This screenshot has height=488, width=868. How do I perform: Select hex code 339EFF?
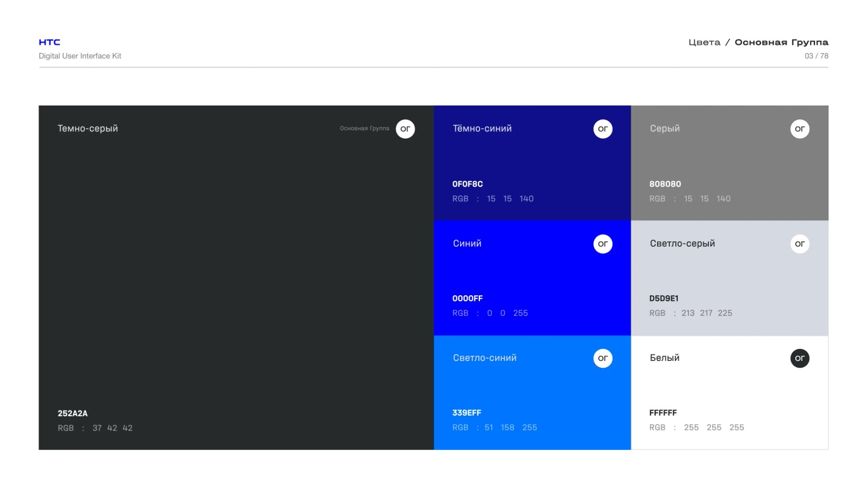[x=467, y=413]
